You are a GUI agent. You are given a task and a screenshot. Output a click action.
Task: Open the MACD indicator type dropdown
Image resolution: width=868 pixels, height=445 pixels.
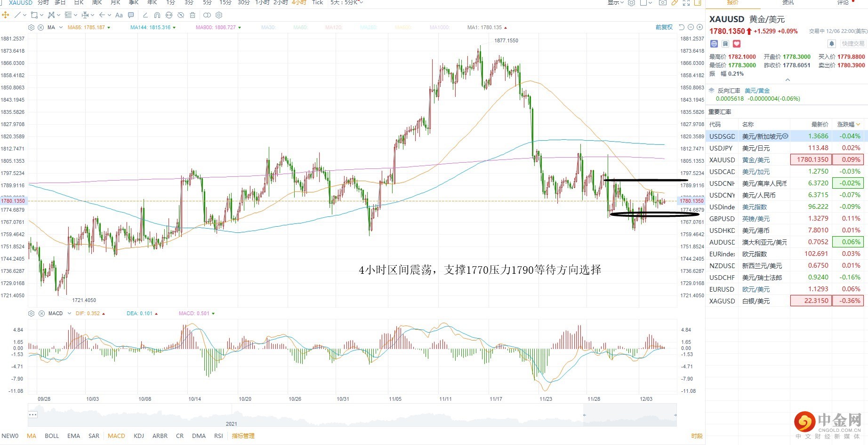pyautogui.click(x=69, y=313)
